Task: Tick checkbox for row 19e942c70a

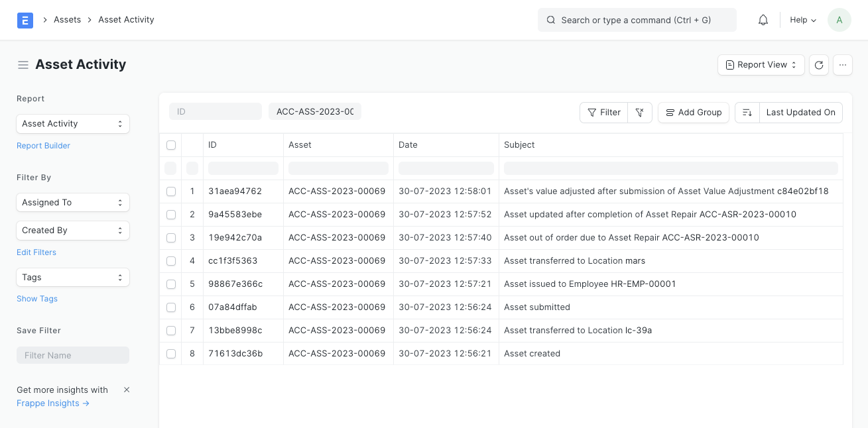Action: coord(171,238)
